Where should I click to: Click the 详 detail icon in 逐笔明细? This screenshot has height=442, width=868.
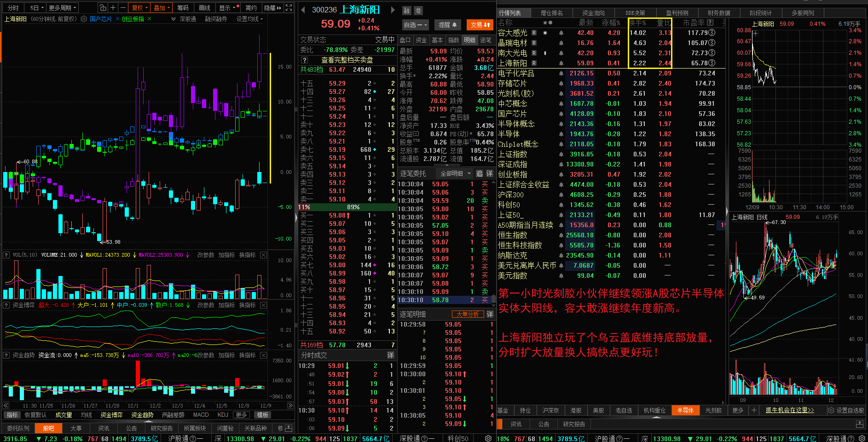pos(490,314)
